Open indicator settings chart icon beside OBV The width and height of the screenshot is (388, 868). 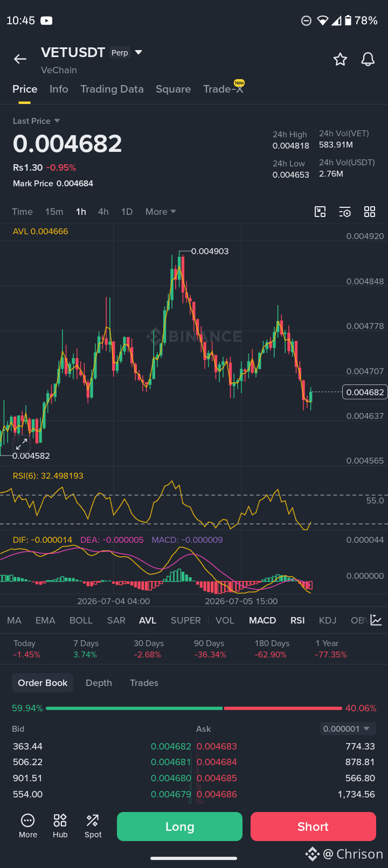(376, 620)
